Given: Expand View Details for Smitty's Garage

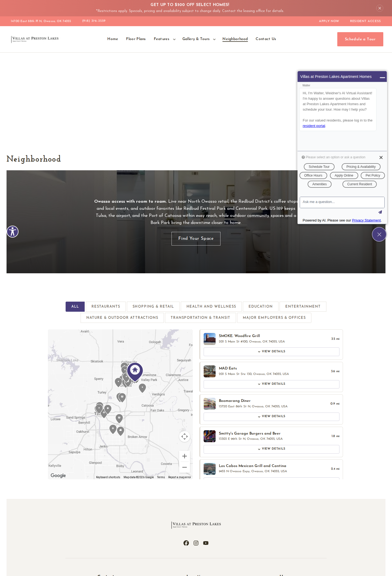Looking at the screenshot, I should click(271, 449).
